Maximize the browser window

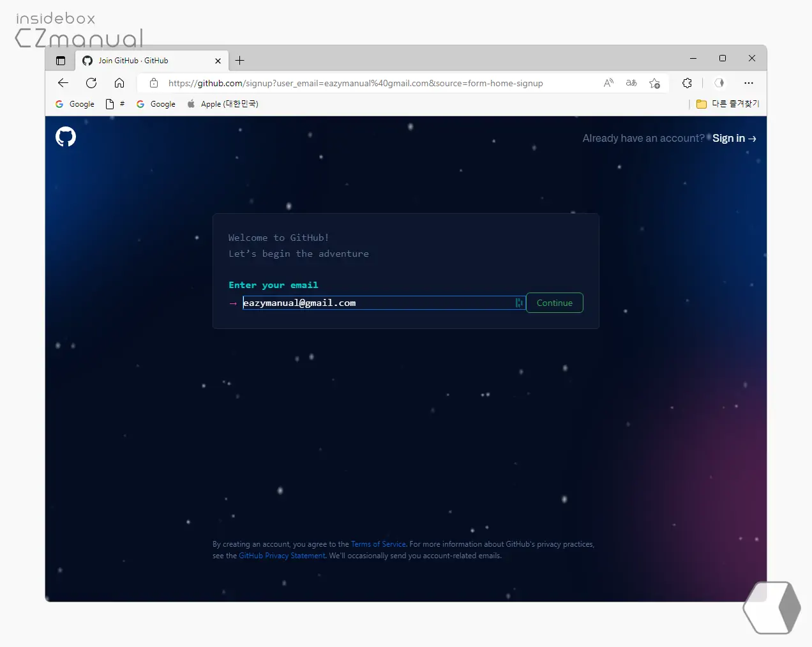click(x=723, y=58)
